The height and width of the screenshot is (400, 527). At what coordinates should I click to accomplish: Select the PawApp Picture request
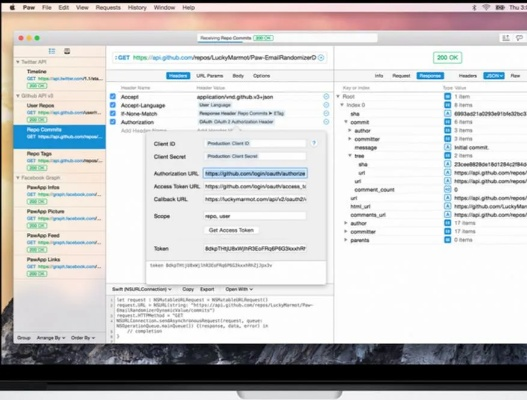(x=59, y=218)
